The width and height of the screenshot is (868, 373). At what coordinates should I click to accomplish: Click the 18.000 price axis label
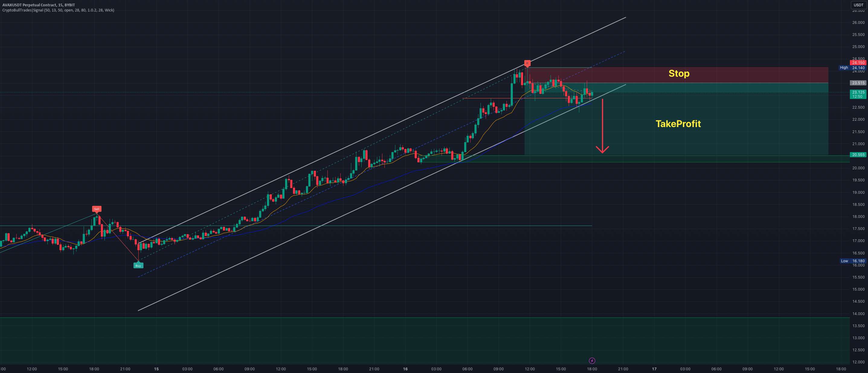[858, 217]
